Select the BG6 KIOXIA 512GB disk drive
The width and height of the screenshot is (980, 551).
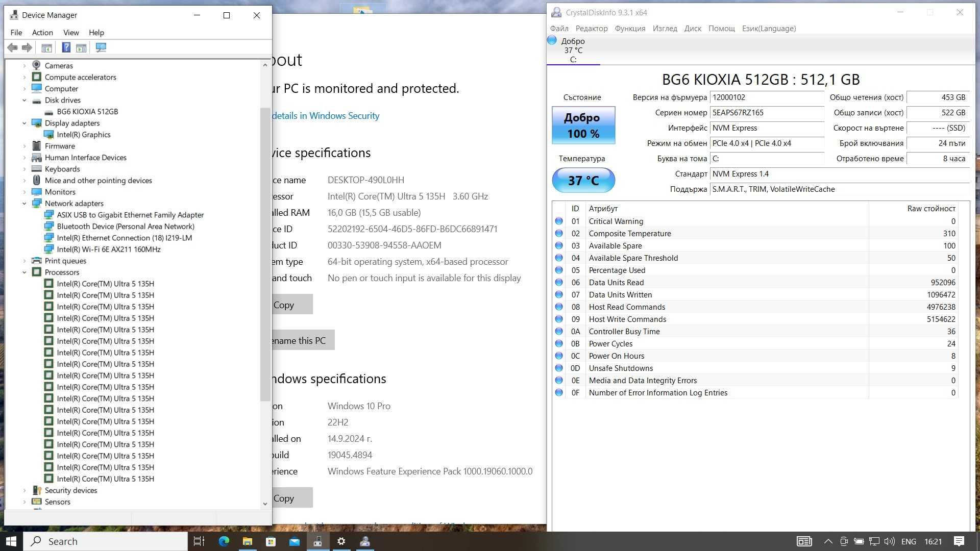pyautogui.click(x=87, y=111)
